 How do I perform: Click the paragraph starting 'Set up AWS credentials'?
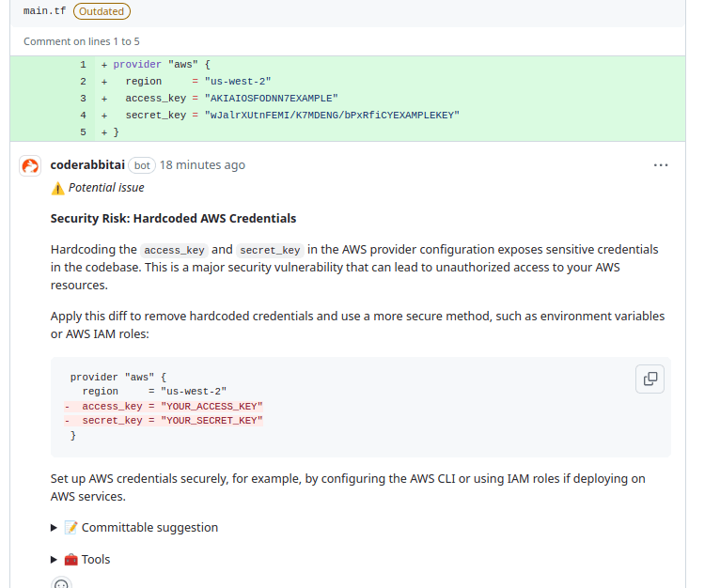tap(348, 487)
